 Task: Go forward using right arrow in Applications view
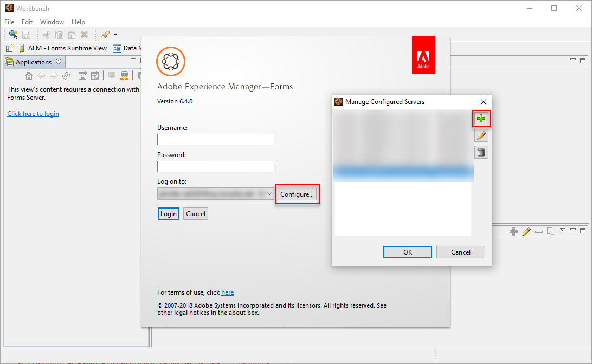(x=54, y=75)
